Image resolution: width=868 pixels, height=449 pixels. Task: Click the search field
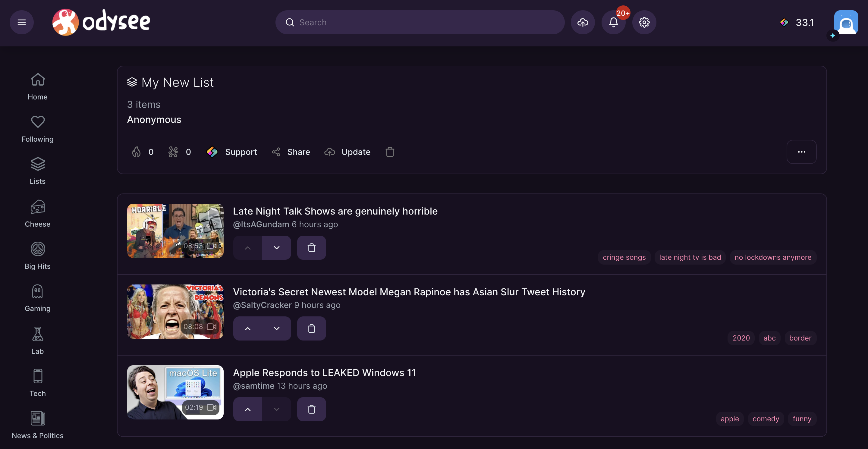(x=420, y=22)
